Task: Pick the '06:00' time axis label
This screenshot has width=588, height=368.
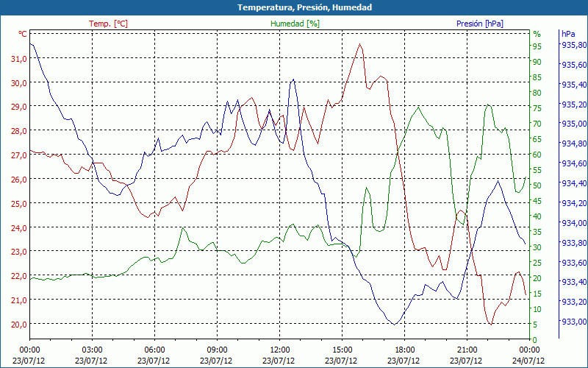Action: pyautogui.click(x=154, y=350)
